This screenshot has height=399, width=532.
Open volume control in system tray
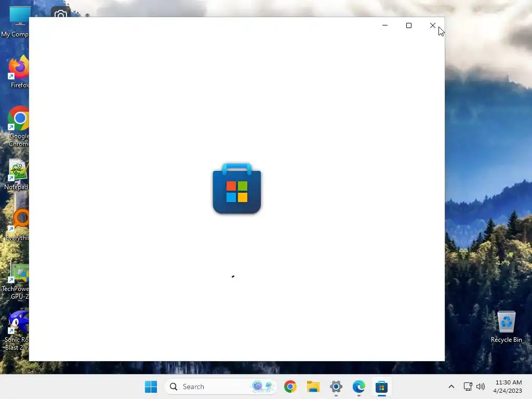coord(481,387)
